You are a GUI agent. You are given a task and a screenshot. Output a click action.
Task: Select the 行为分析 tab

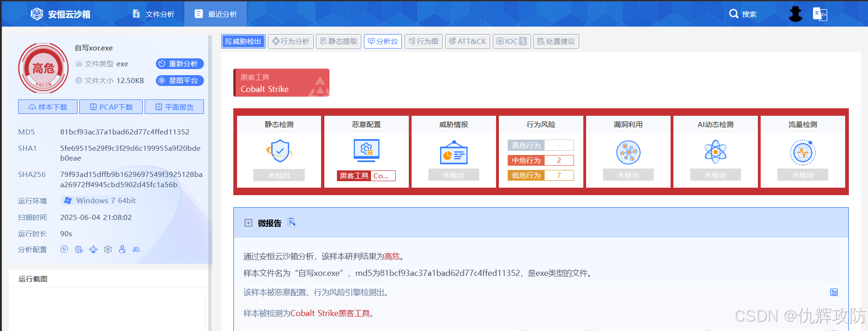coord(291,41)
